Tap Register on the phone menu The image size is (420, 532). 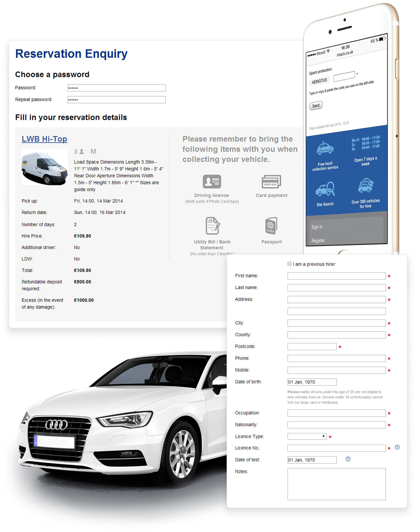point(318,241)
